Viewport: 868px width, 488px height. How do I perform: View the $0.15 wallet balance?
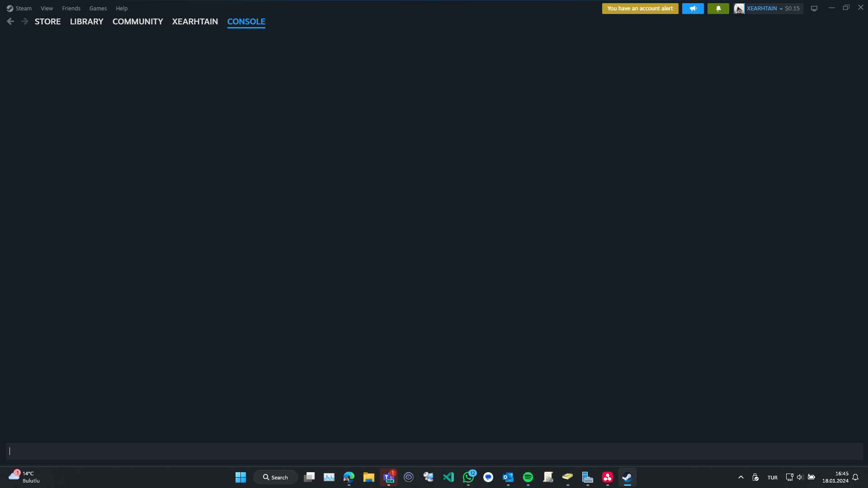[x=792, y=9]
